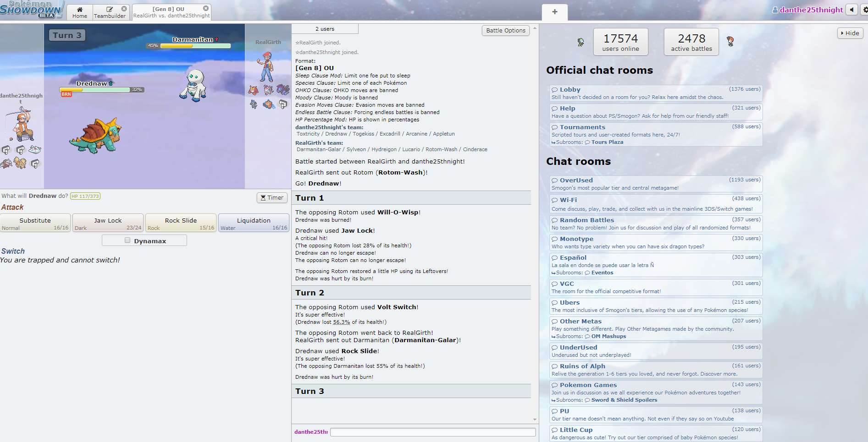Click the Togekiss icon in your team
The width and height of the screenshot is (868, 442).
(x=34, y=149)
